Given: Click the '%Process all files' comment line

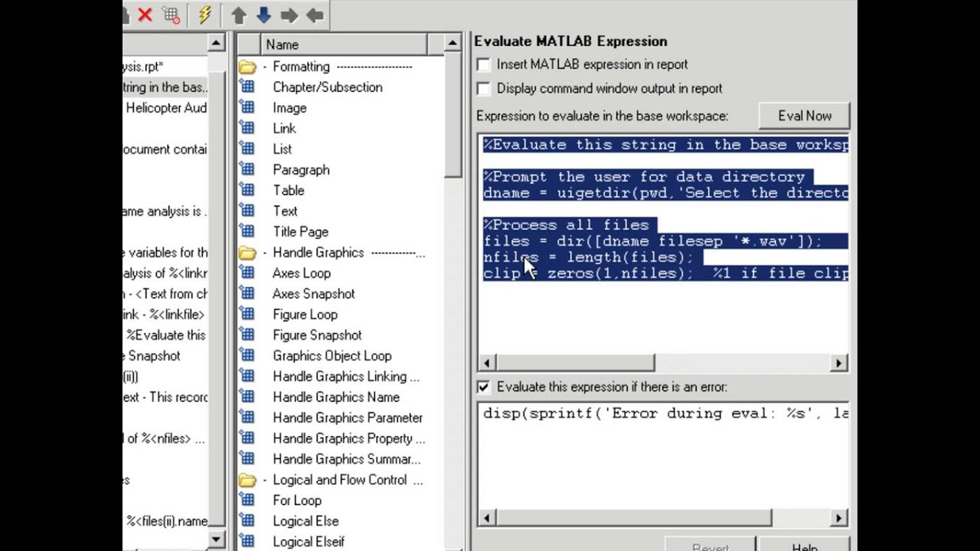Looking at the screenshot, I should tap(566, 225).
